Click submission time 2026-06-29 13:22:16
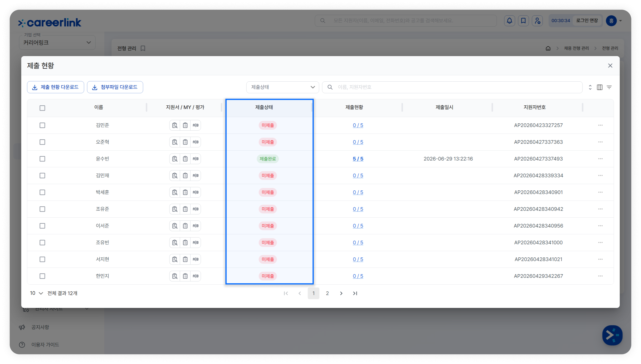 tap(448, 159)
